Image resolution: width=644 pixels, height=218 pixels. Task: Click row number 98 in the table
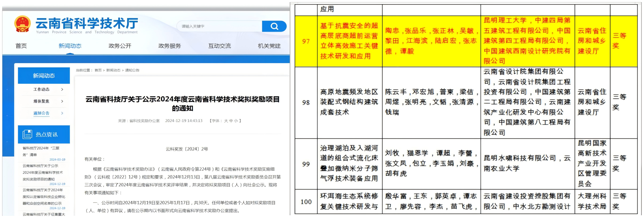coord(306,103)
